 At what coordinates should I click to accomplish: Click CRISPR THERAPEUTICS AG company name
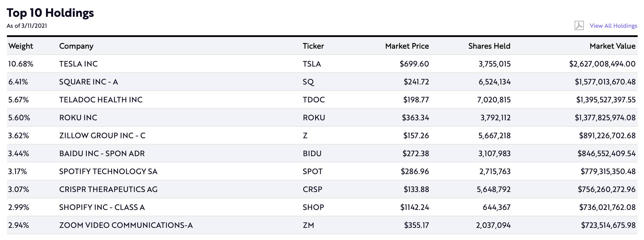pyautogui.click(x=108, y=189)
